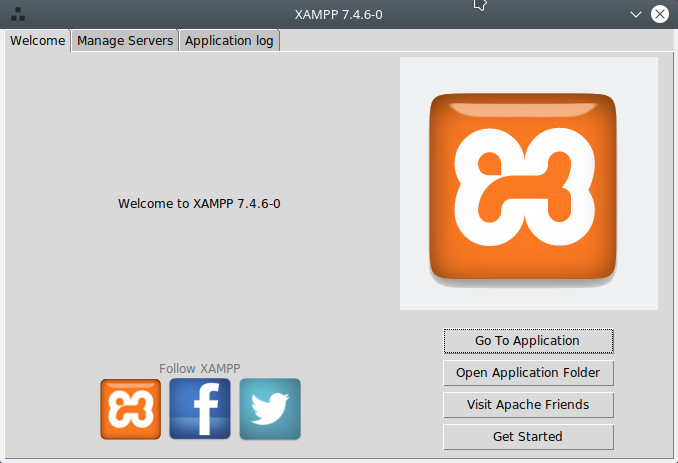Click the Go To Application button
This screenshot has height=463, width=678.
pos(528,341)
